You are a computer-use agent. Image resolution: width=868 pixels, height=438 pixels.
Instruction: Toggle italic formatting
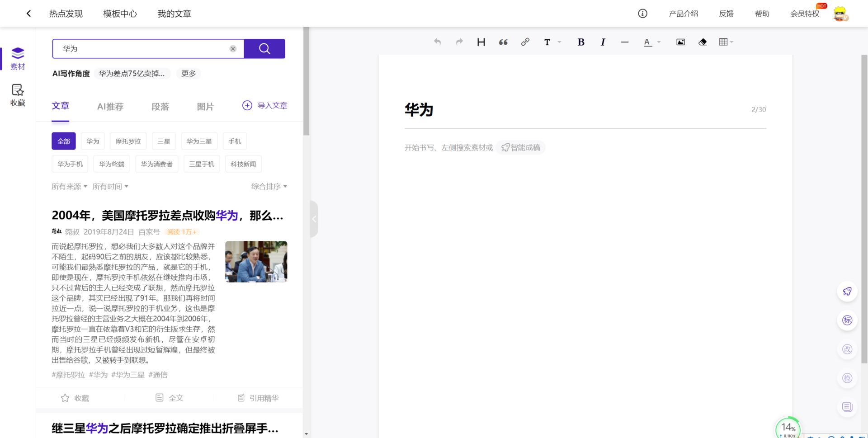click(603, 42)
